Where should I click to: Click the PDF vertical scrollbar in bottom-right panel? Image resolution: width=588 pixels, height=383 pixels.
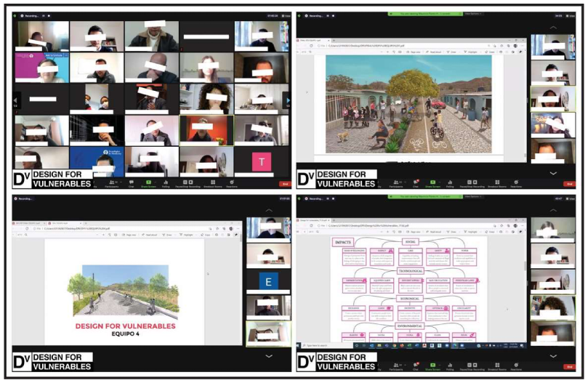525,265
